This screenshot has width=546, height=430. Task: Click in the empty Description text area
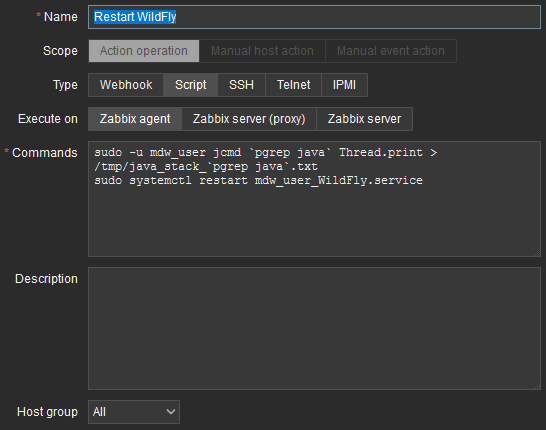click(314, 328)
